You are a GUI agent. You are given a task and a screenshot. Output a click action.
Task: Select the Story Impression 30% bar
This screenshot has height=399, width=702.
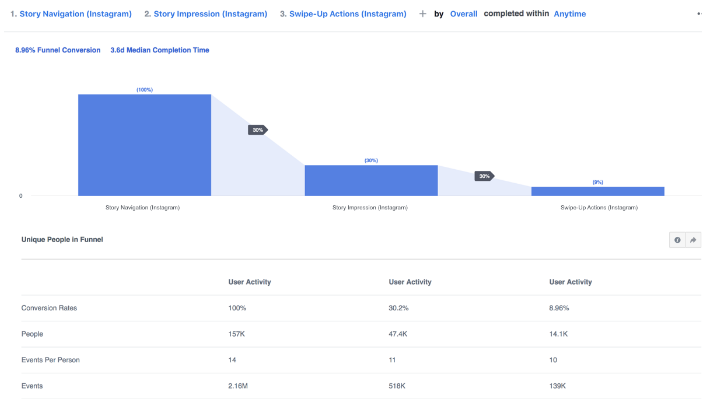click(371, 180)
